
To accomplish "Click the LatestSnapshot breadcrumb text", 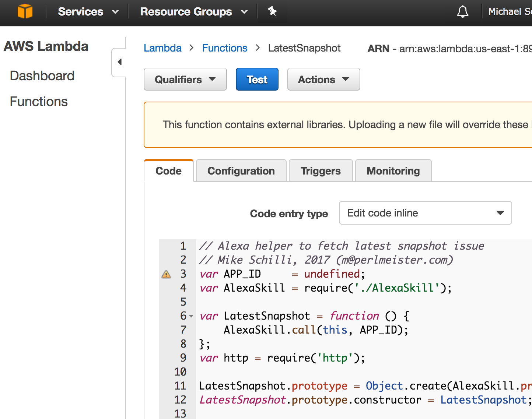I will 304,48.
